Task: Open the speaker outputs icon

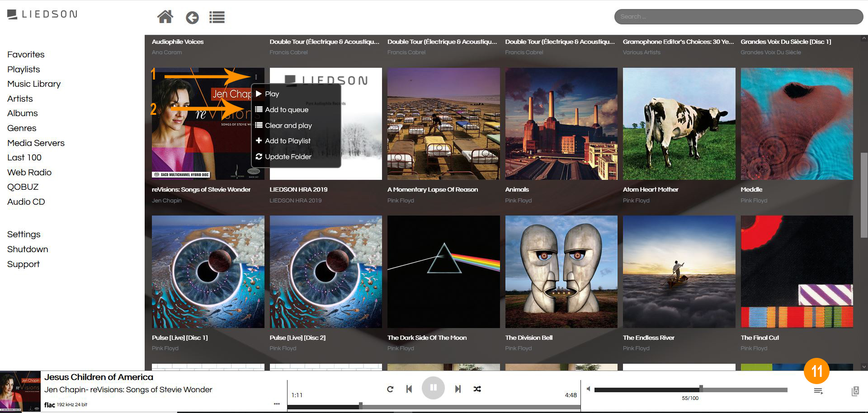Action: pyautogui.click(x=855, y=391)
